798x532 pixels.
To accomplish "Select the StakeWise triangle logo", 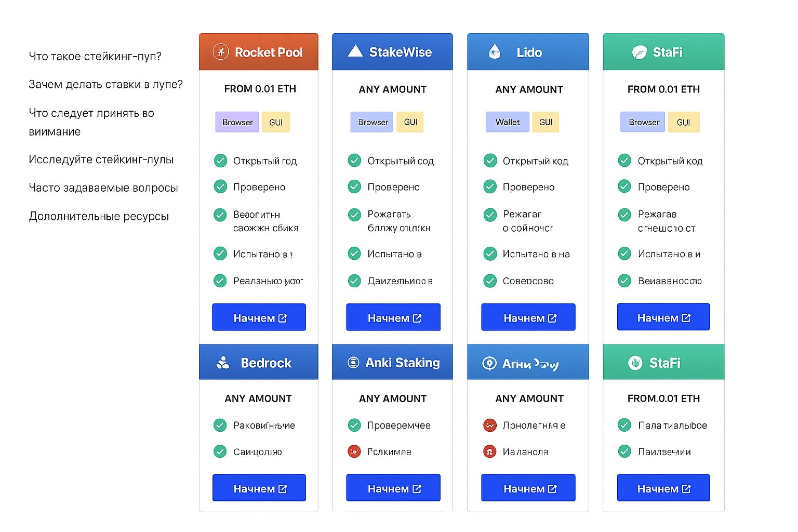I will point(355,50).
